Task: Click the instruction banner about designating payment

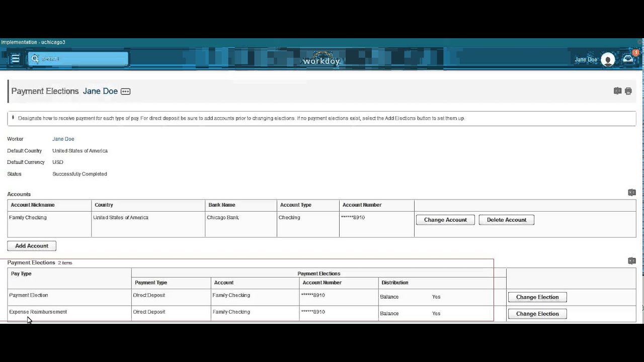Action: [x=321, y=118]
